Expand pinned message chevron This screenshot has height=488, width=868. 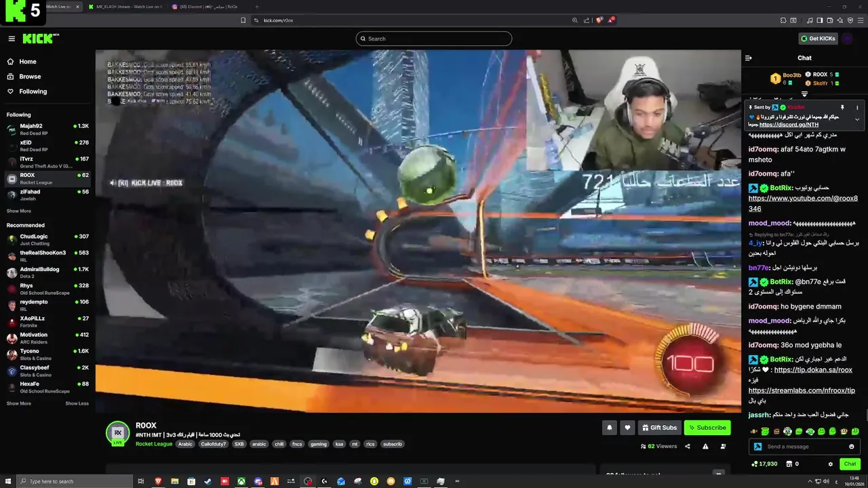tap(857, 119)
